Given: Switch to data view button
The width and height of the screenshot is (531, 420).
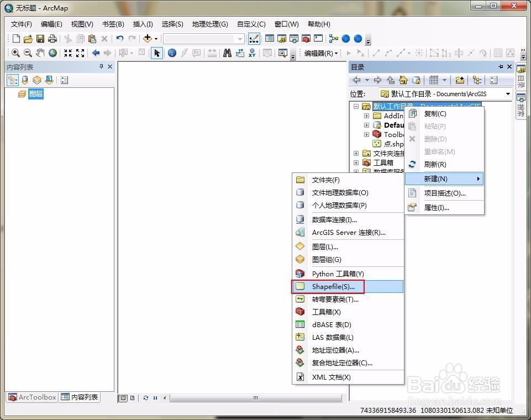Looking at the screenshot, I should coord(124,398).
